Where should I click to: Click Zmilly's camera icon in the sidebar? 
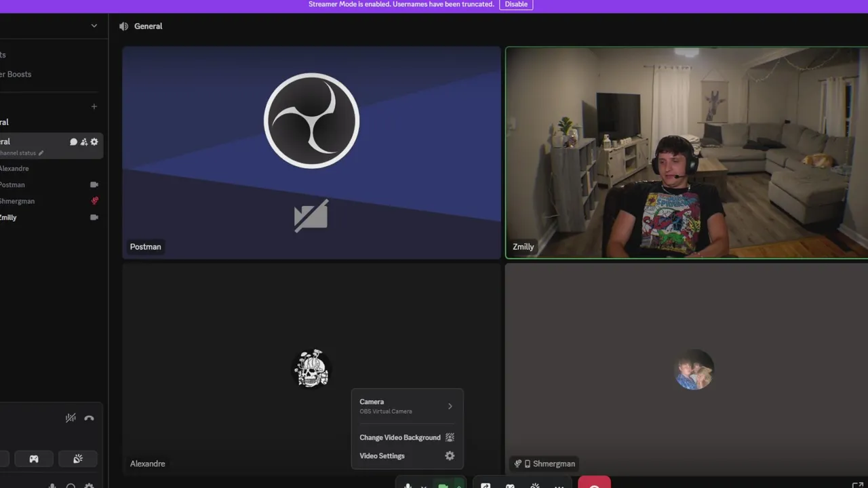coord(94,217)
